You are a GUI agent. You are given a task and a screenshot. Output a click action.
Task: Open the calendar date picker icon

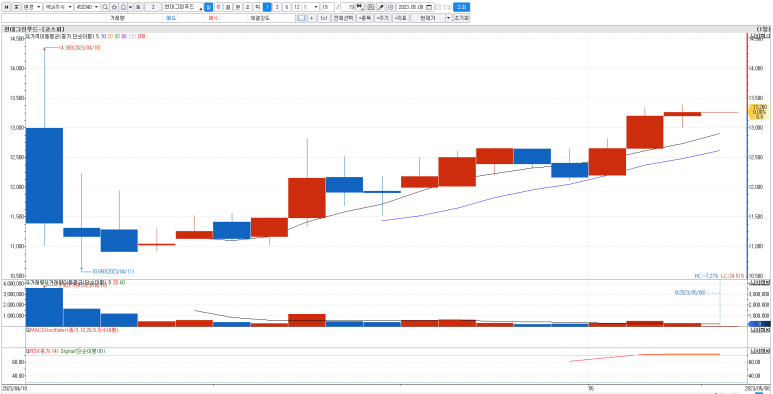click(x=429, y=7)
